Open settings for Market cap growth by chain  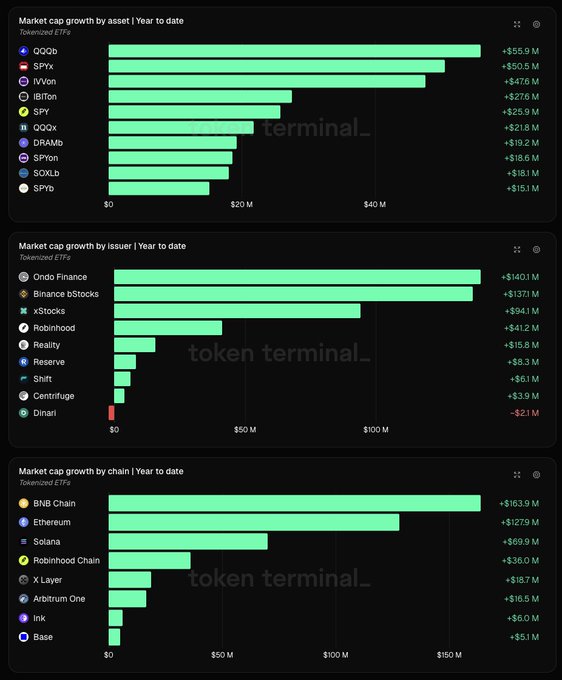[x=536, y=475]
